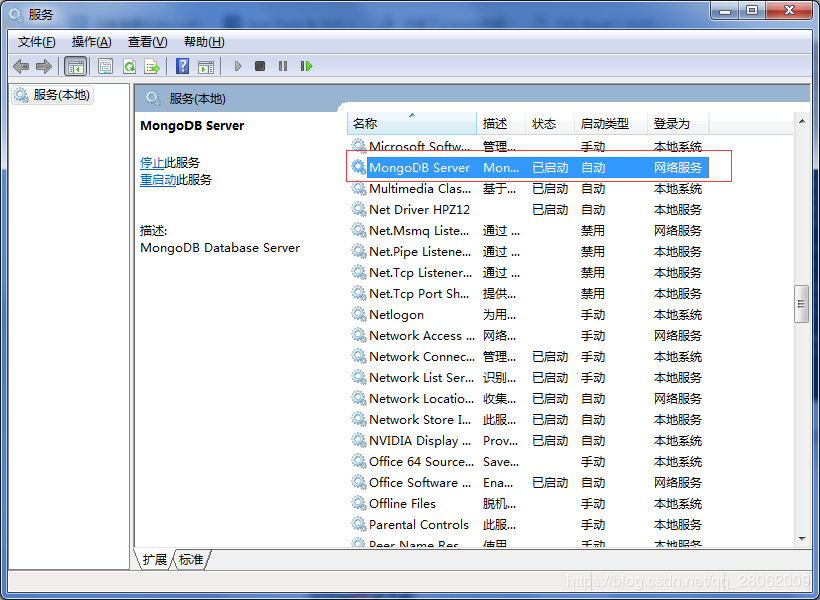Select the Multimedia Clas... service
The image size is (820, 600).
point(419,188)
